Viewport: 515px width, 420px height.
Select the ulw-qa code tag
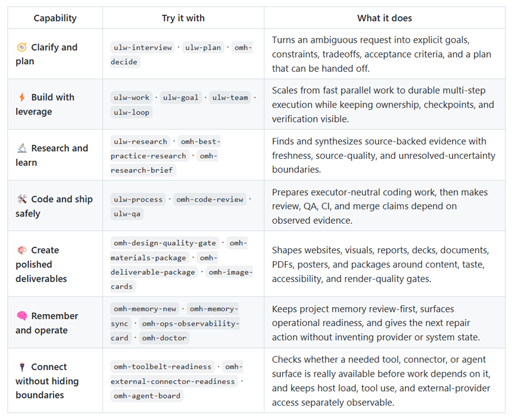tap(127, 214)
